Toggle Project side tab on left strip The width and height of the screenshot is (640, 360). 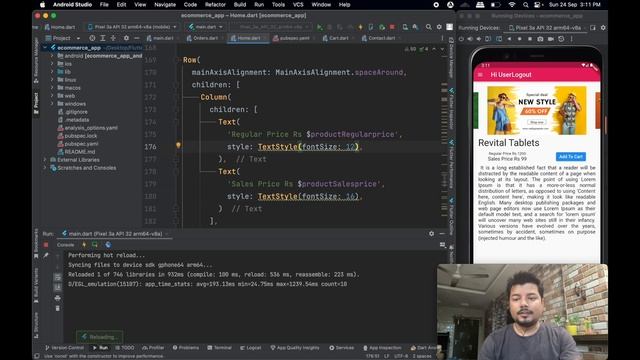coord(36,103)
